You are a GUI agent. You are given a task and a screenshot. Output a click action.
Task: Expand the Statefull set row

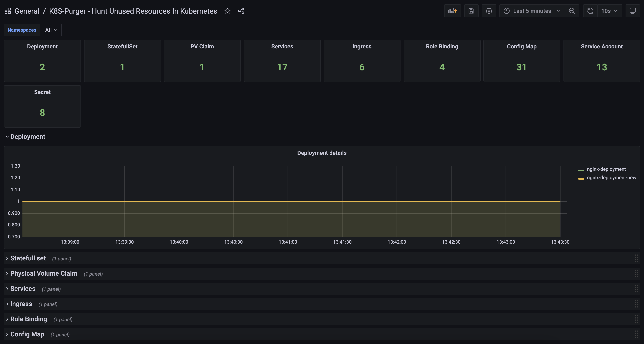tap(28, 258)
